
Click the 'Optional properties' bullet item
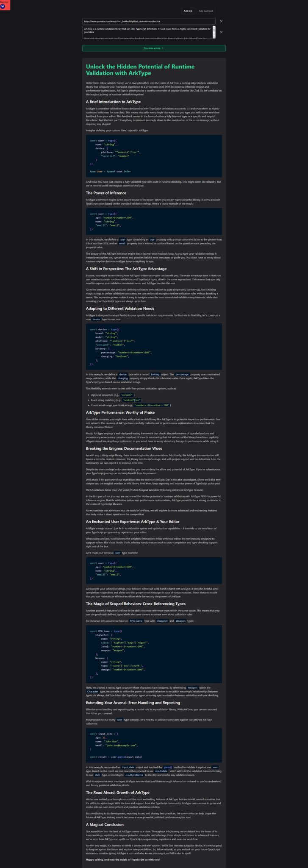(113, 395)
